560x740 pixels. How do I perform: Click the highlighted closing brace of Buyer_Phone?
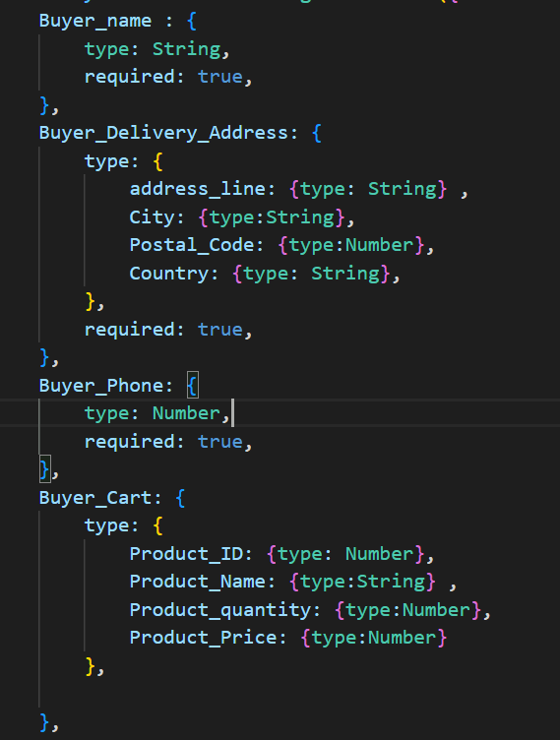click(44, 469)
